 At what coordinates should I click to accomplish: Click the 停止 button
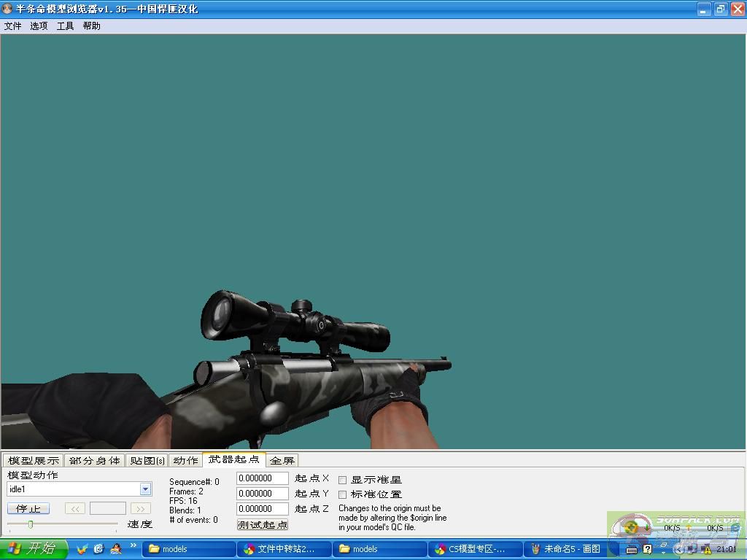pyautogui.click(x=28, y=508)
